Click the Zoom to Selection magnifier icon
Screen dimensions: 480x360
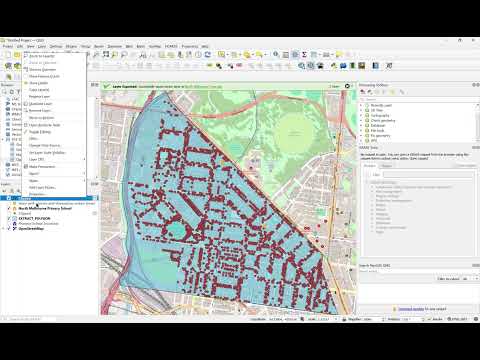115,55
